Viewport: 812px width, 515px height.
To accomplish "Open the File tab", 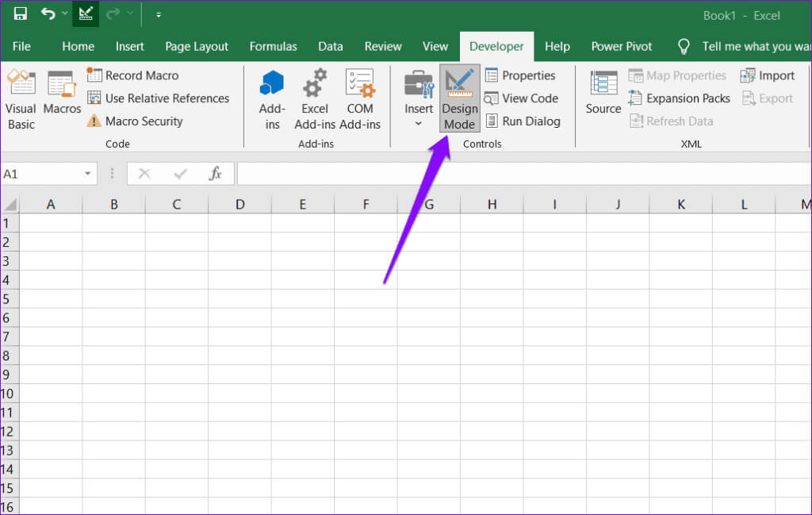I will coord(21,46).
